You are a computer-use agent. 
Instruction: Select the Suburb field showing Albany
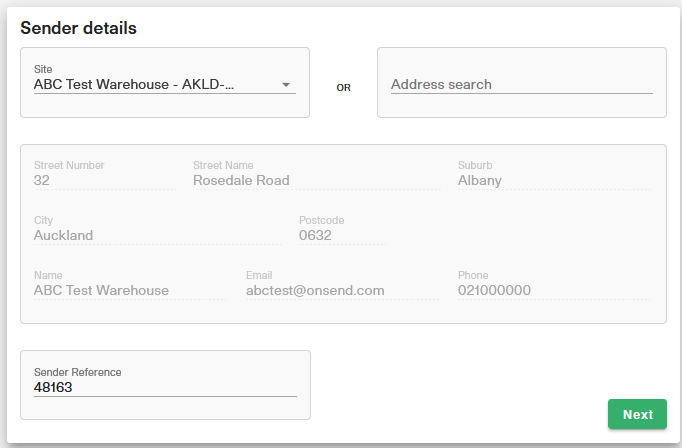552,181
